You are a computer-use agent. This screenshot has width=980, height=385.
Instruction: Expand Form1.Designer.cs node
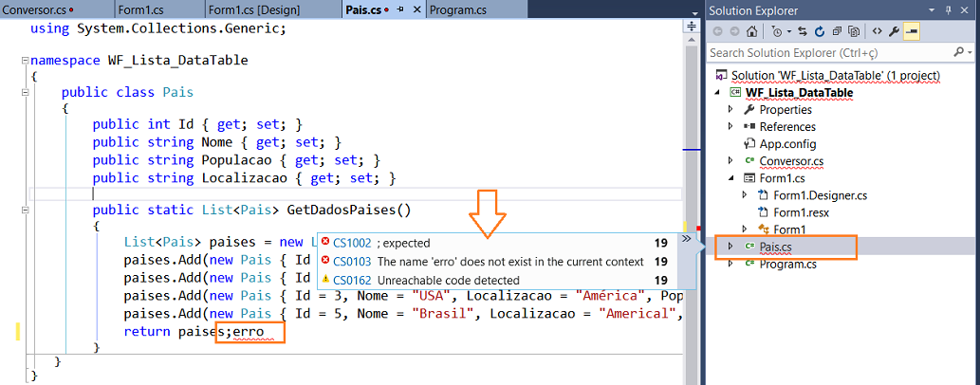(x=744, y=195)
